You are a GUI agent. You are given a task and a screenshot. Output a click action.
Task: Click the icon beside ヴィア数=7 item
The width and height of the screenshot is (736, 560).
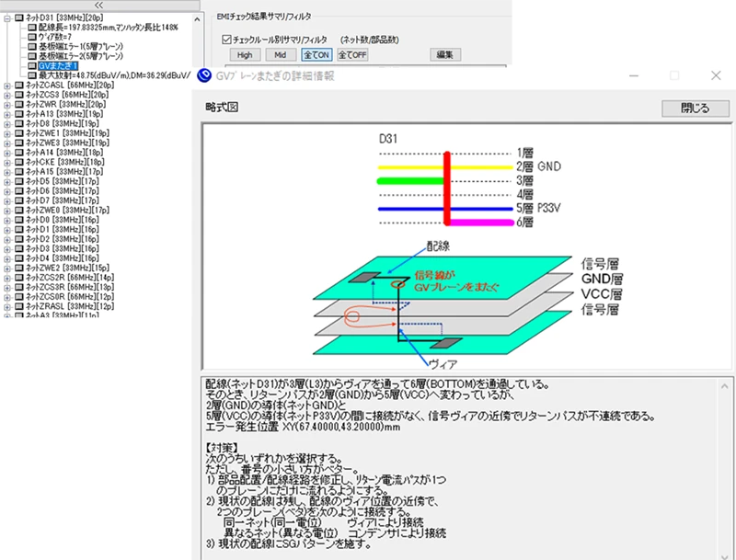(31, 38)
